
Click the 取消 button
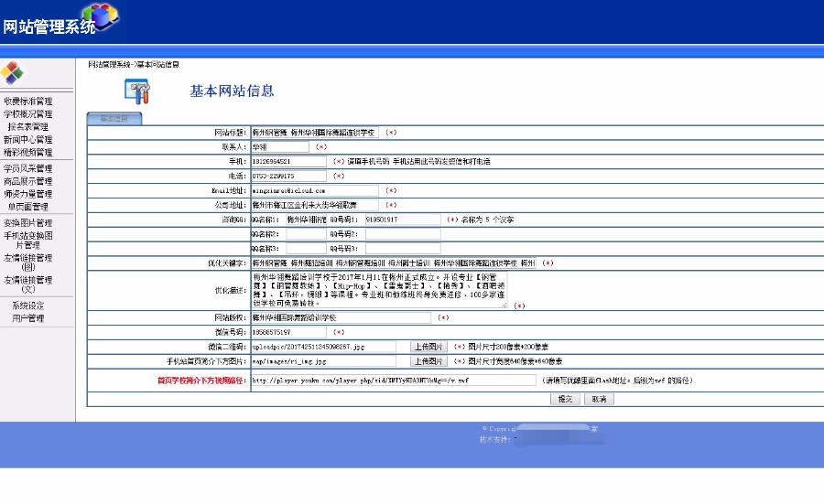click(599, 399)
